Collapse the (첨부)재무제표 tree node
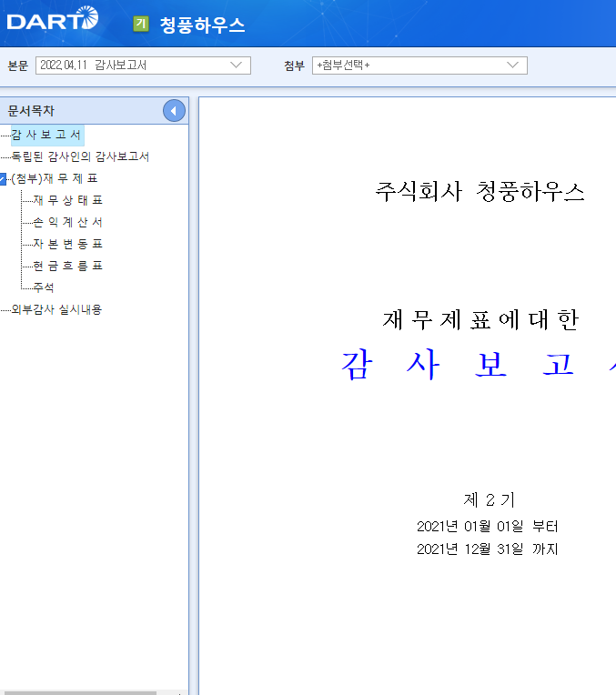 3,179
